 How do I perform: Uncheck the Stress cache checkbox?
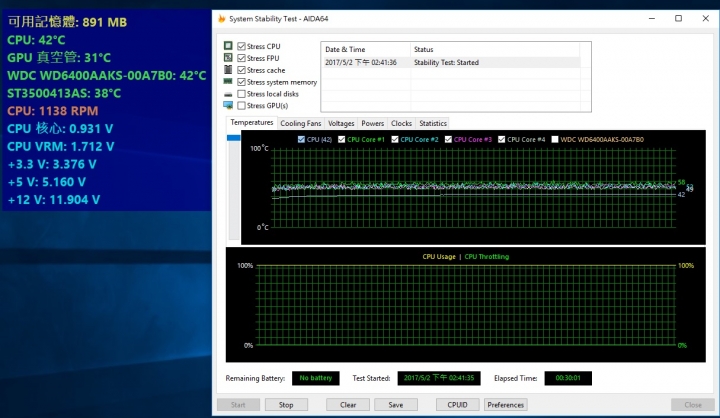[242, 70]
